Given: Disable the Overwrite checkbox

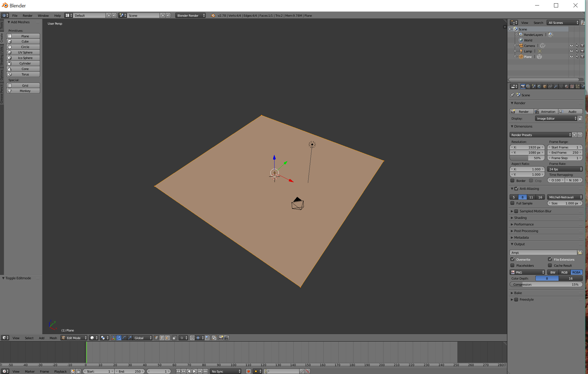Looking at the screenshot, I should pos(512,259).
